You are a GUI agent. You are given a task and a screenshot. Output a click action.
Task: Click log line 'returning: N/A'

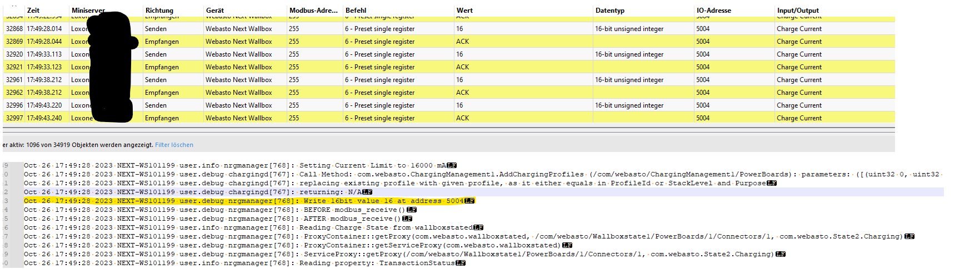198,192
